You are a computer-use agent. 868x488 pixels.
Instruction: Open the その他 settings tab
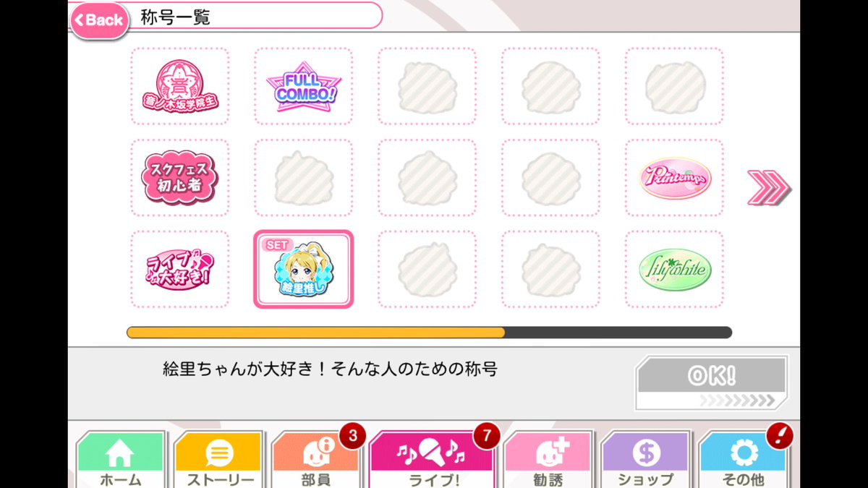[x=743, y=460]
